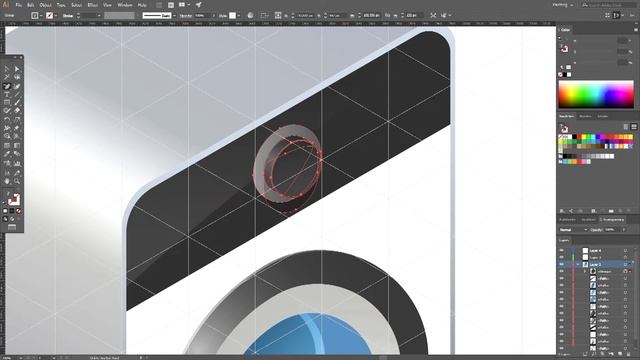Click Create New Layer button in Layers panel

click(x=620, y=354)
